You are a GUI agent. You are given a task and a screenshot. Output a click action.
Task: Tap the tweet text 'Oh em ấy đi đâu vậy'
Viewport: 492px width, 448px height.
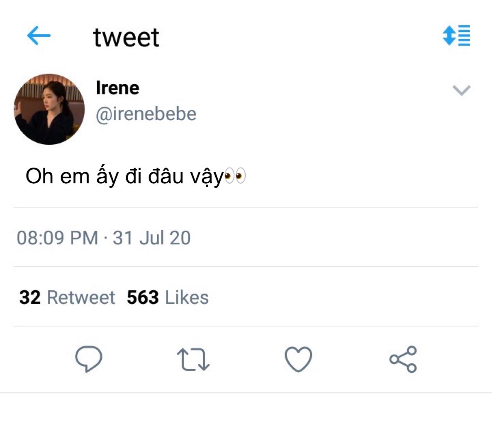(124, 176)
